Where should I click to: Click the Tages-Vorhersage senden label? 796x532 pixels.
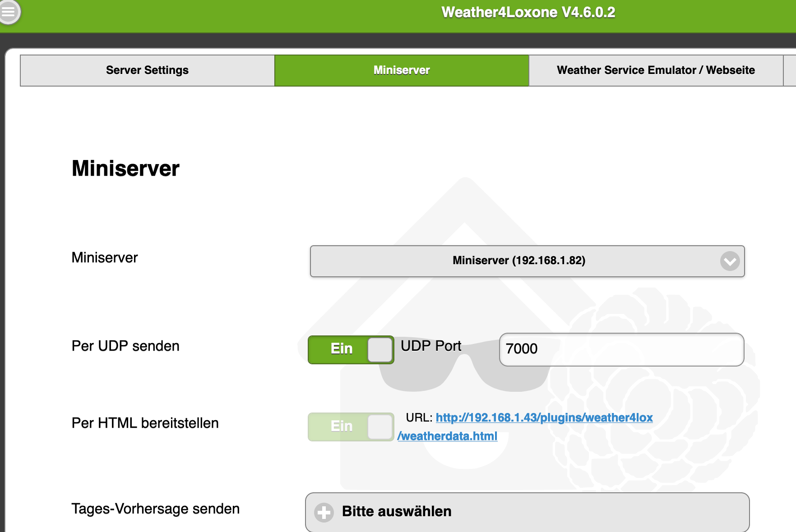click(x=155, y=509)
